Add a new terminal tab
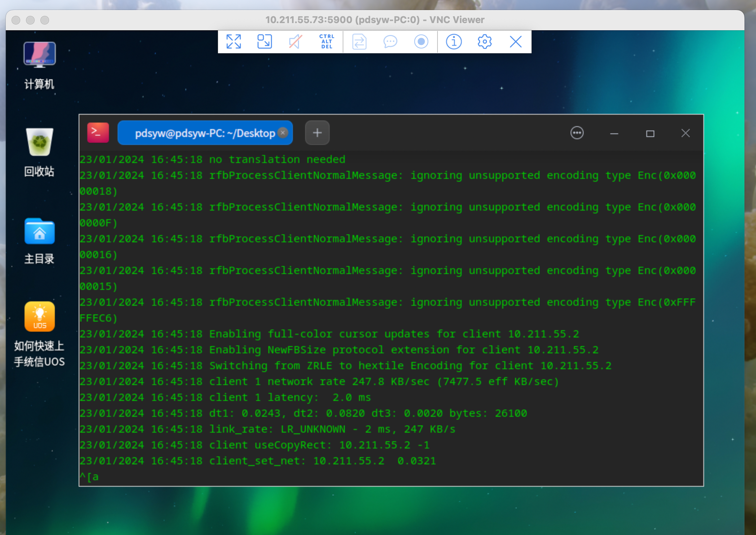Image resolution: width=756 pixels, height=535 pixels. pos(317,133)
